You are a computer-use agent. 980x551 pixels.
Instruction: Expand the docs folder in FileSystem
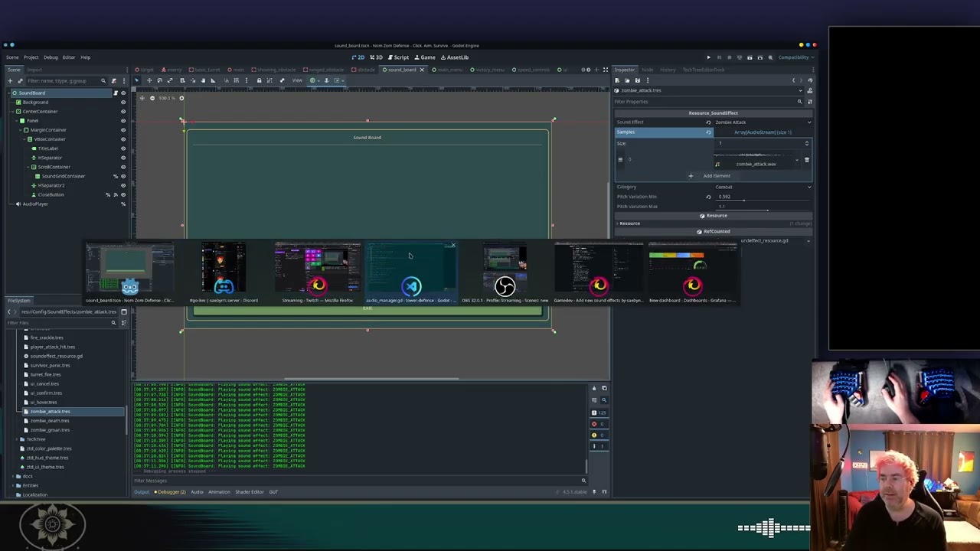tap(12, 476)
